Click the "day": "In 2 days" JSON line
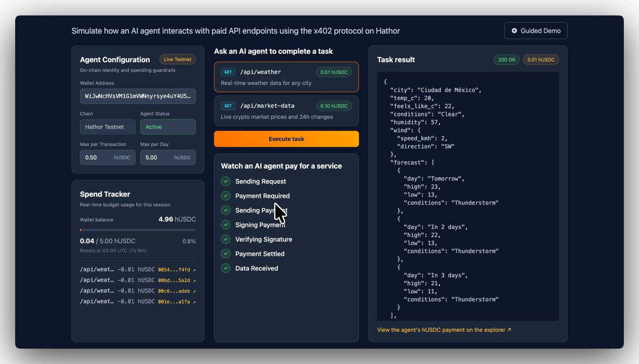Image resolution: width=639 pixels, height=364 pixels. pyautogui.click(x=436, y=227)
